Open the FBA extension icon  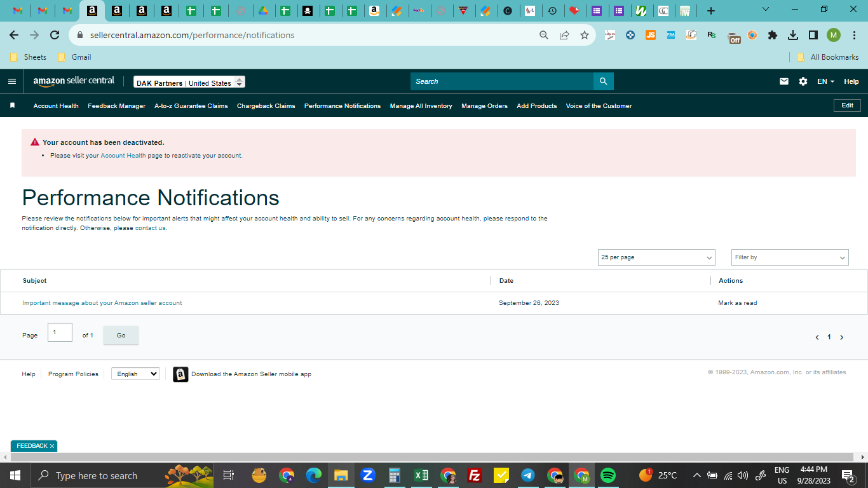tap(671, 35)
